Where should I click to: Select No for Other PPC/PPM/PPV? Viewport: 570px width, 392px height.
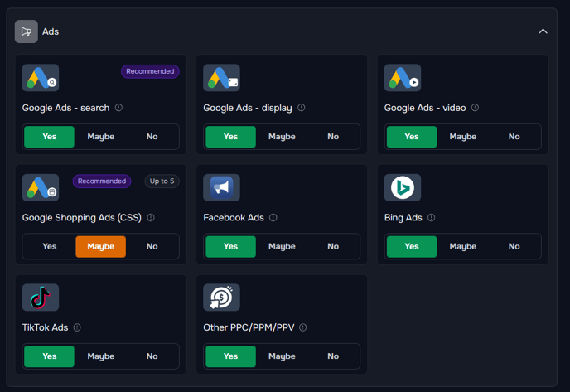[333, 356]
